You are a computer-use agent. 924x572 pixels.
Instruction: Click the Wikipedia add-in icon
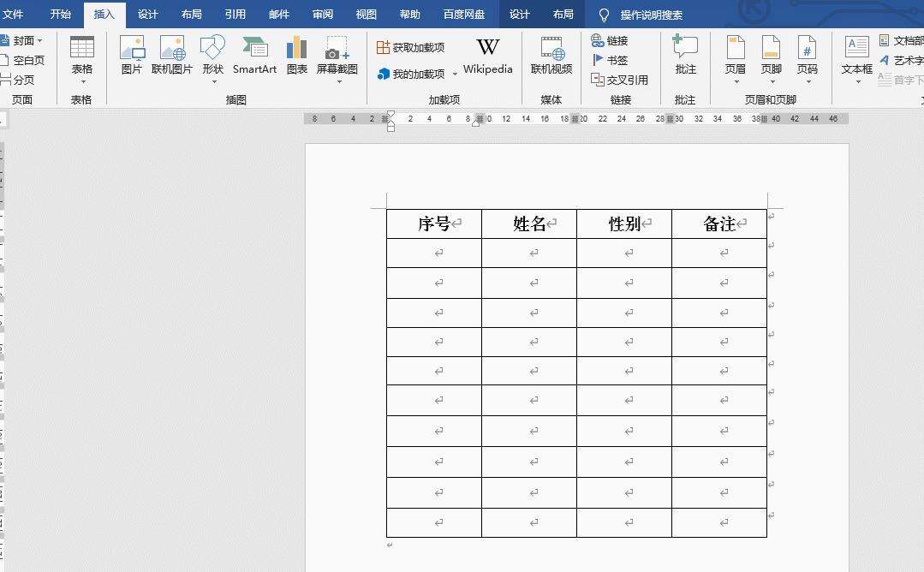(x=487, y=55)
